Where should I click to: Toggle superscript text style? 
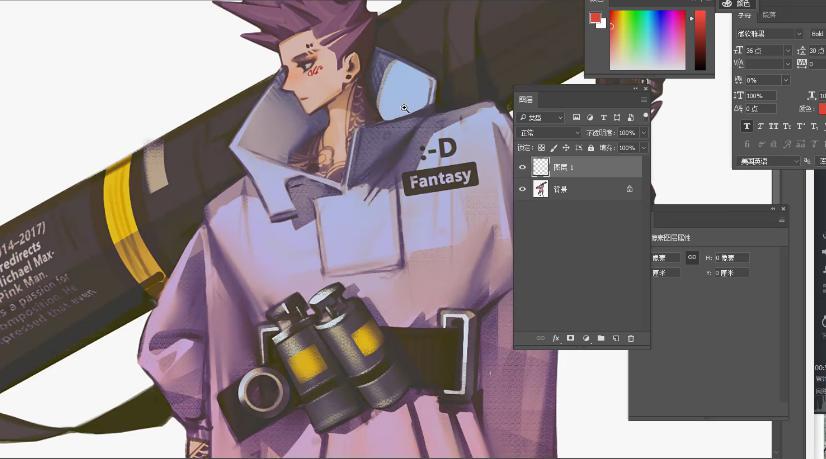pyautogui.click(x=801, y=126)
